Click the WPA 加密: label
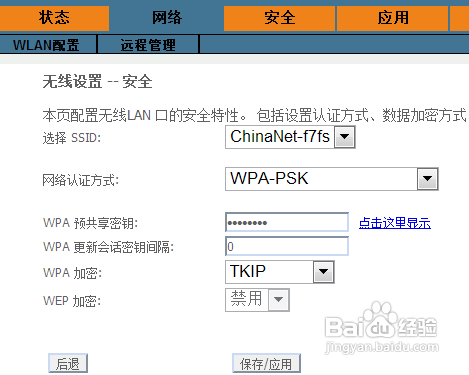Viewport: 469px width, 375px height. pyautogui.click(x=72, y=273)
